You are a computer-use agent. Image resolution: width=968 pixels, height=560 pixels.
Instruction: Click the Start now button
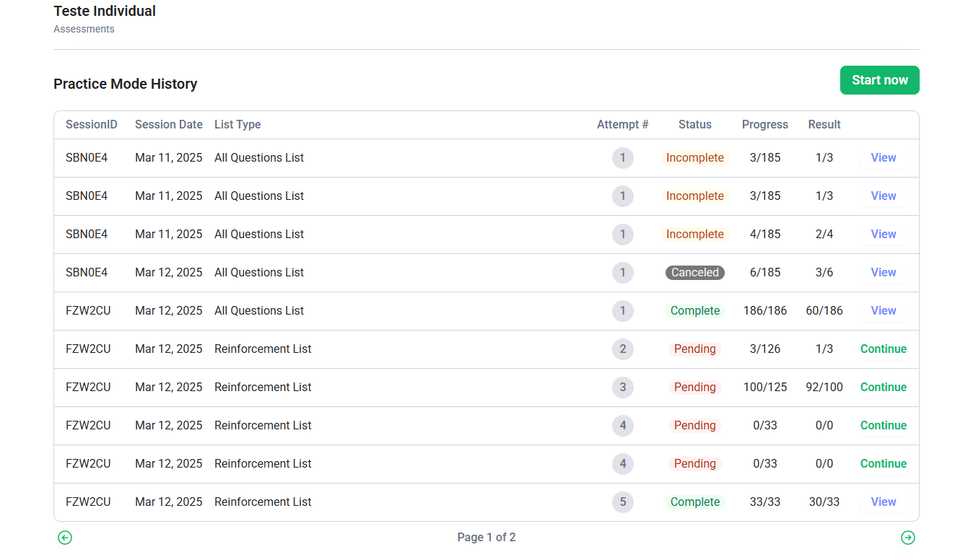[x=880, y=80]
